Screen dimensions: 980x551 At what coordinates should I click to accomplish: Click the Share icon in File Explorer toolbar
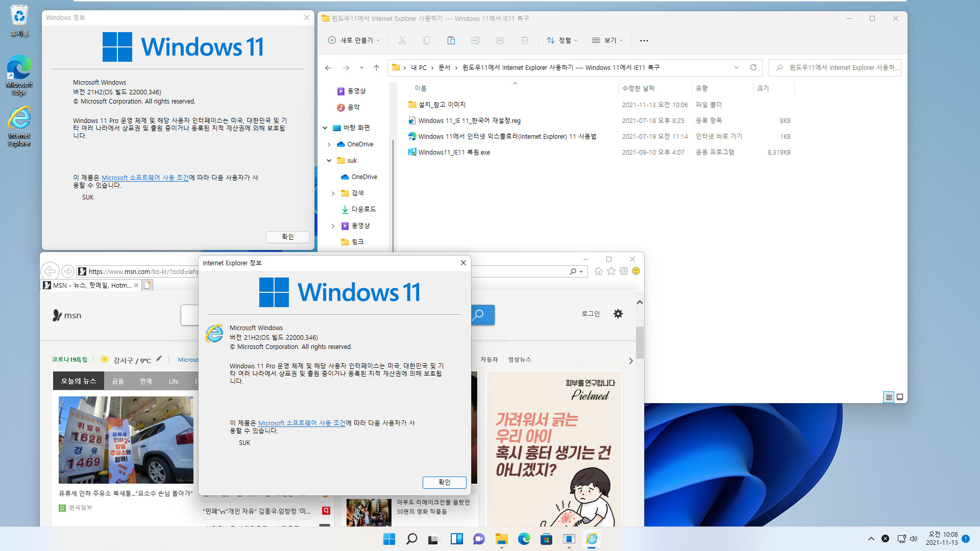pos(500,40)
